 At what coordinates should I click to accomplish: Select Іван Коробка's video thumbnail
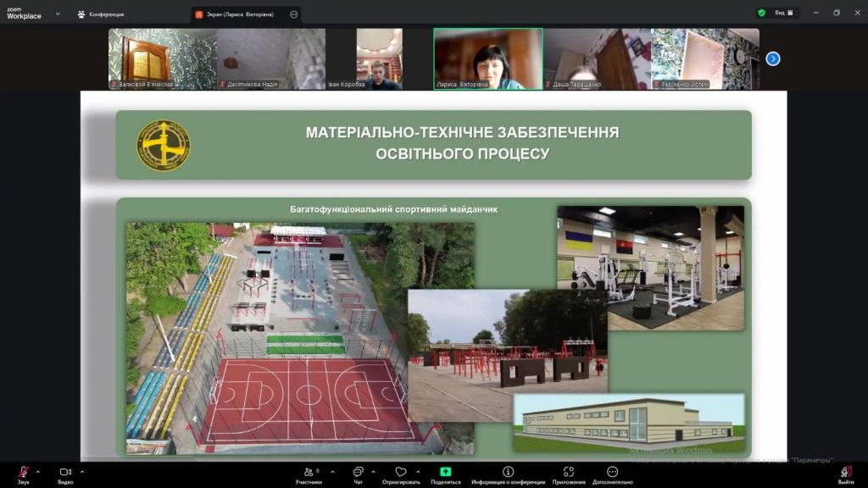tap(379, 58)
